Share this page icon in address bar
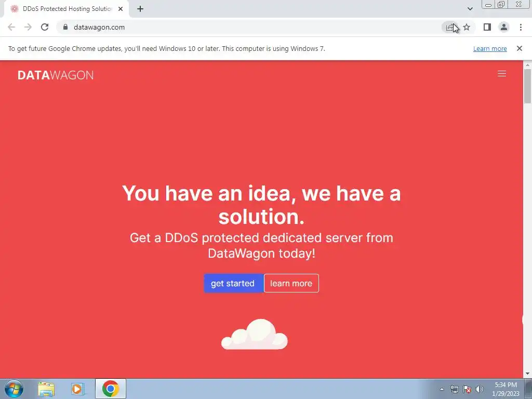The image size is (532, 399). point(450,27)
